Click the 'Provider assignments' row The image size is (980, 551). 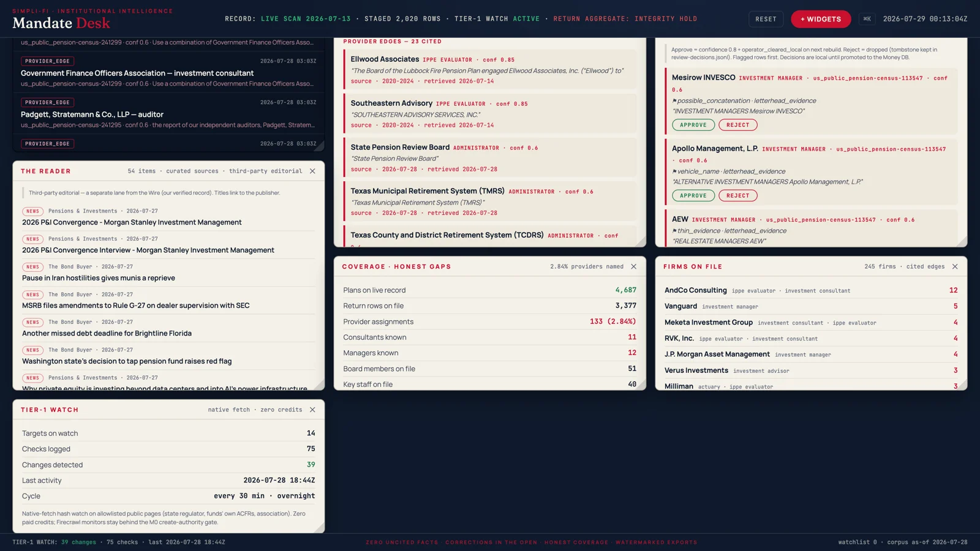(x=490, y=322)
